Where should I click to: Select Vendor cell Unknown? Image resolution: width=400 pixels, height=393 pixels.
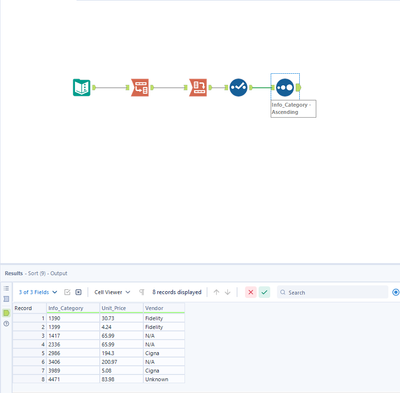point(164,379)
